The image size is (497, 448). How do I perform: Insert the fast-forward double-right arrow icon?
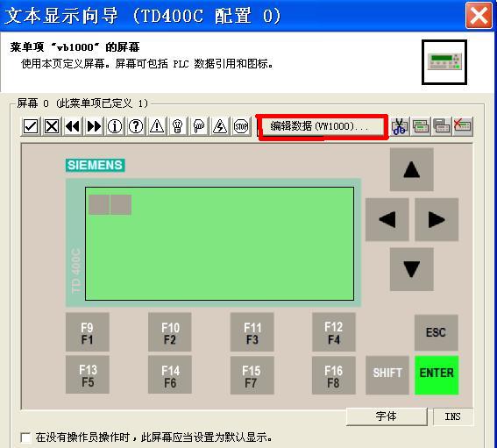94,126
